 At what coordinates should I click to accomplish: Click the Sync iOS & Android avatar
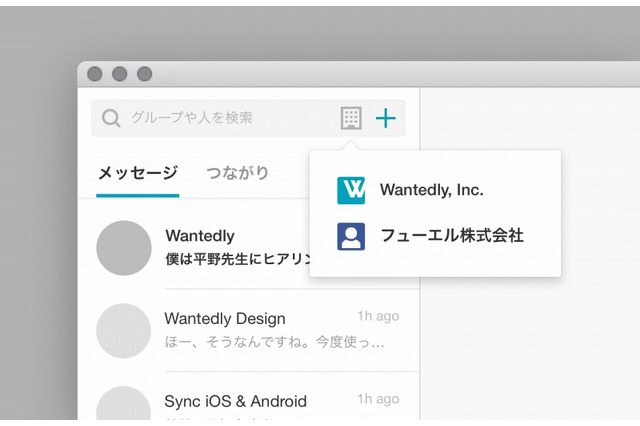[124, 405]
